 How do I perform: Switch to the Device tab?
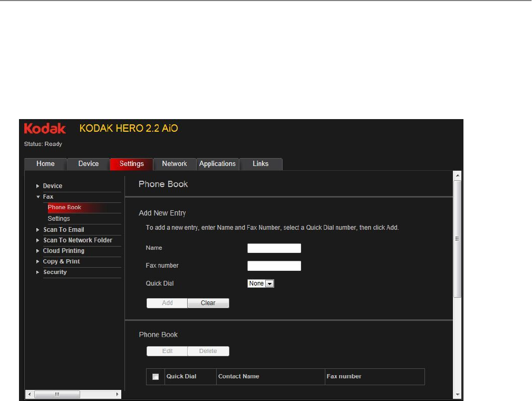[88, 164]
